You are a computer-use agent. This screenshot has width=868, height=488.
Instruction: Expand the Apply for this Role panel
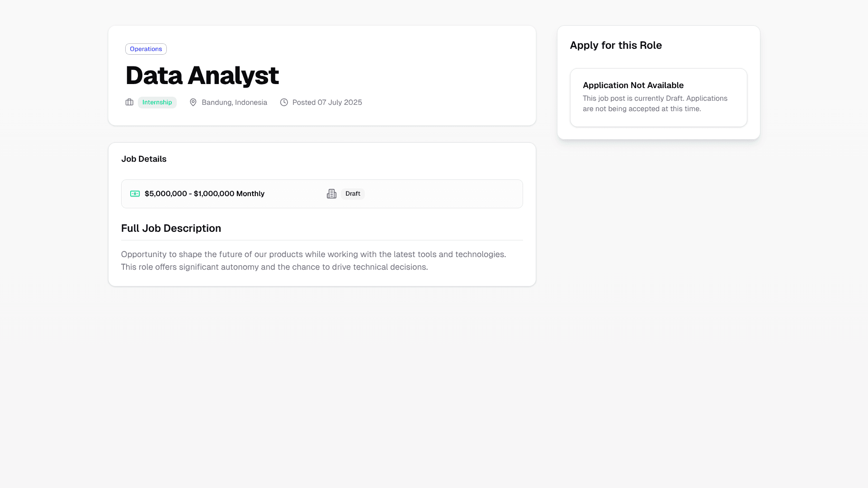616,45
